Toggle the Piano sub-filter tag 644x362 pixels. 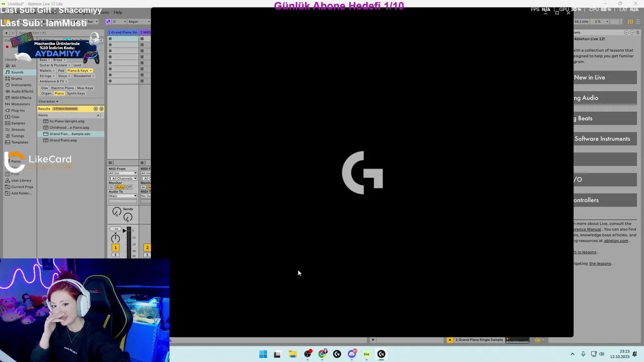[x=59, y=94]
